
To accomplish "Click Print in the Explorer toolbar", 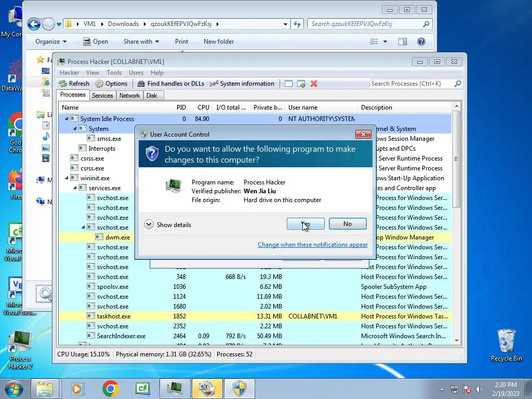I will tap(181, 42).
